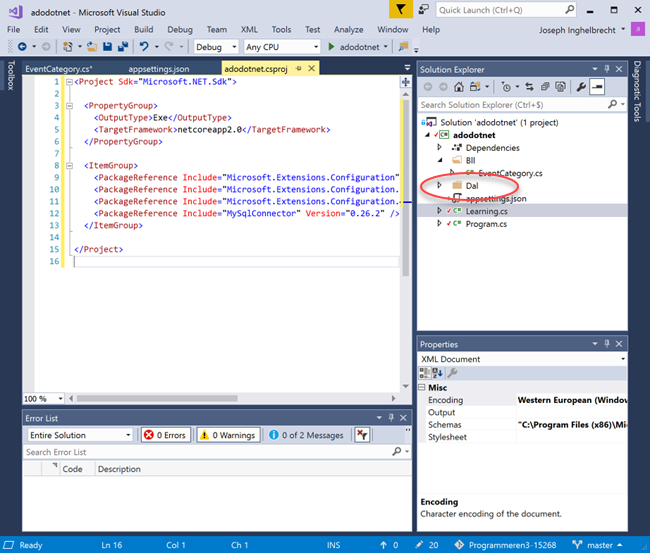Viewport: 650px width, 553px height.
Task: Click the split editor icon above the scrollbar
Action: (x=405, y=82)
